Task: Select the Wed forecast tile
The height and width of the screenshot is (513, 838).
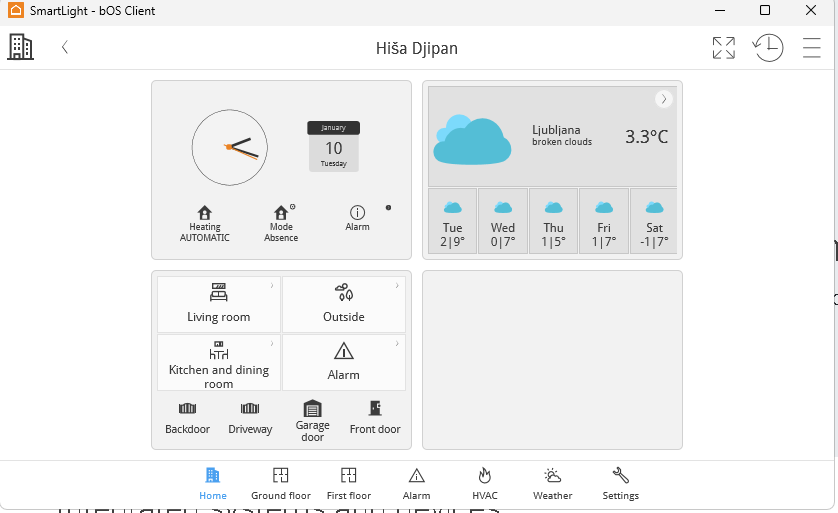Action: tap(503, 221)
